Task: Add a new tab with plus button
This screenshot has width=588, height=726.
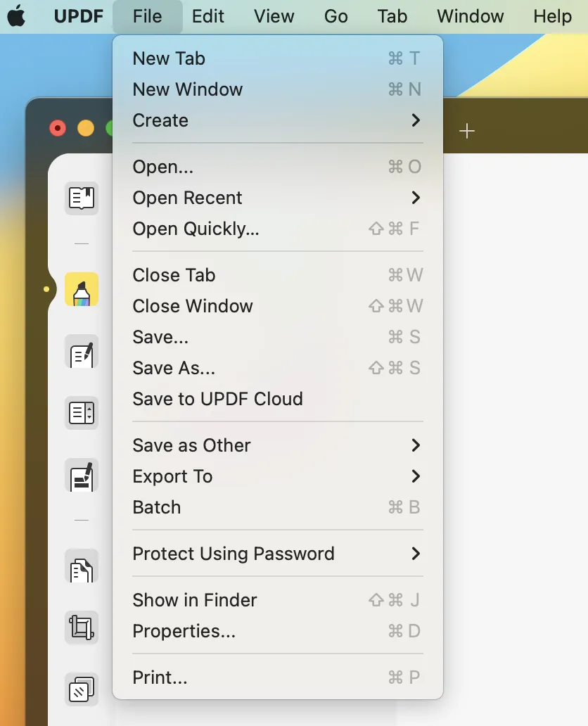Action: 467,131
